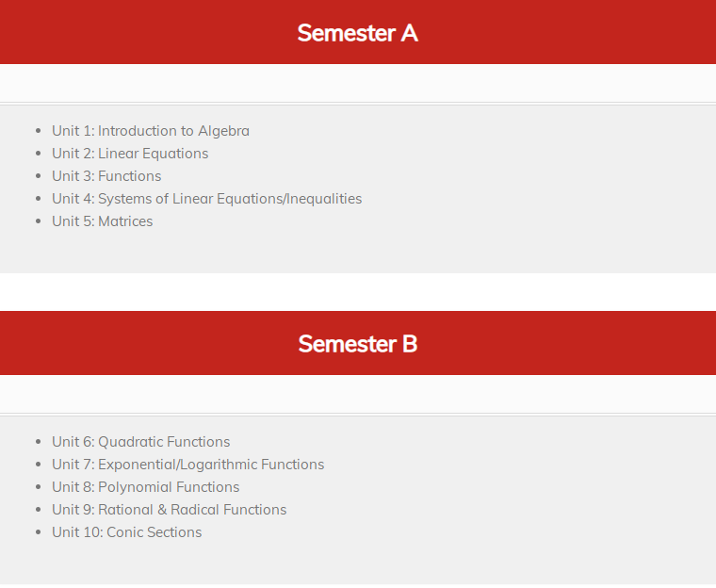Screen dimensions: 716x588
Task: Select Unit 1: Introduction to Algebra
Action: click(151, 131)
